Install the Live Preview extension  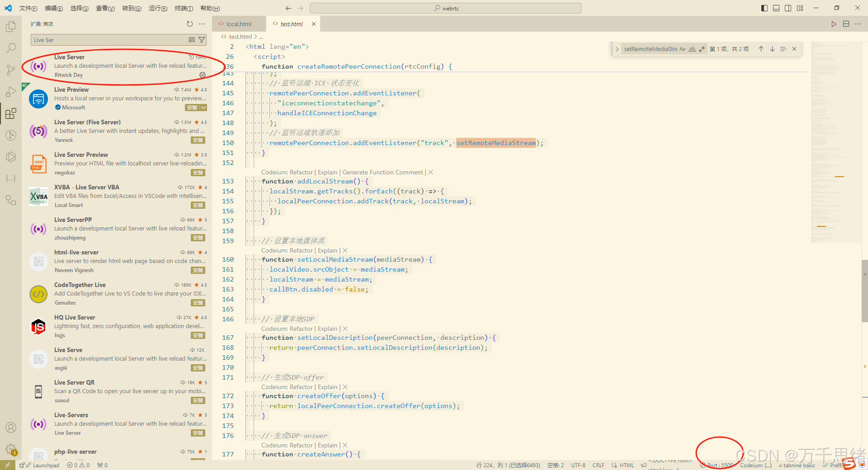(192, 108)
